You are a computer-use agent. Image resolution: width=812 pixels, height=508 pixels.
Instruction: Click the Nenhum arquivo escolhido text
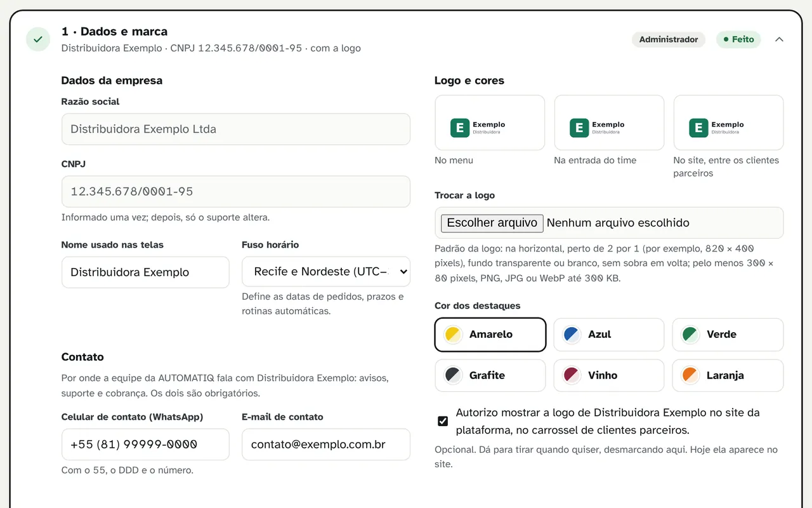click(x=618, y=223)
